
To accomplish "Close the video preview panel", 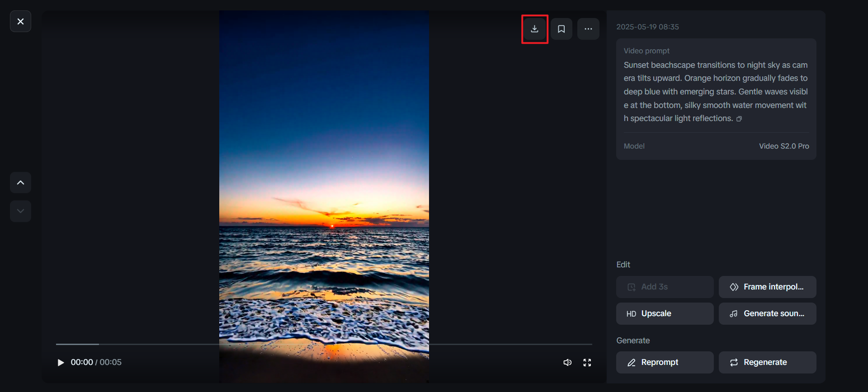I will click(x=20, y=21).
